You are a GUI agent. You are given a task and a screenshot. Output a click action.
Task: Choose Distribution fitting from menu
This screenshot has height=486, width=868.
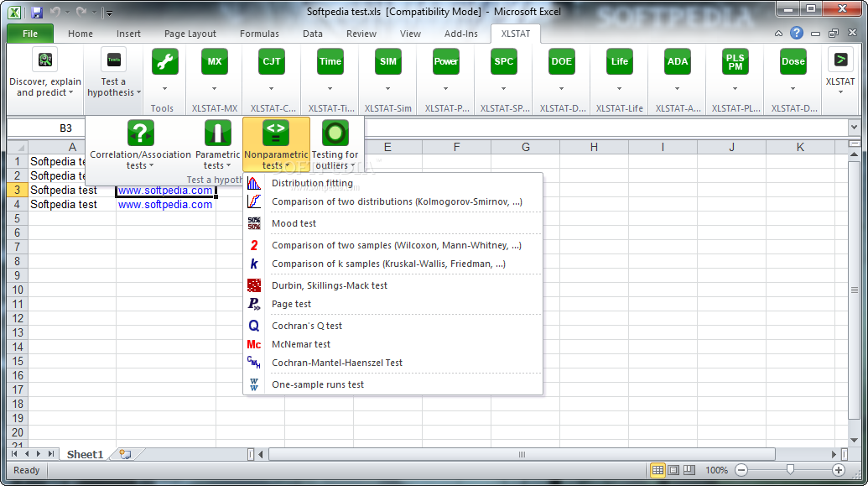pyautogui.click(x=393, y=183)
